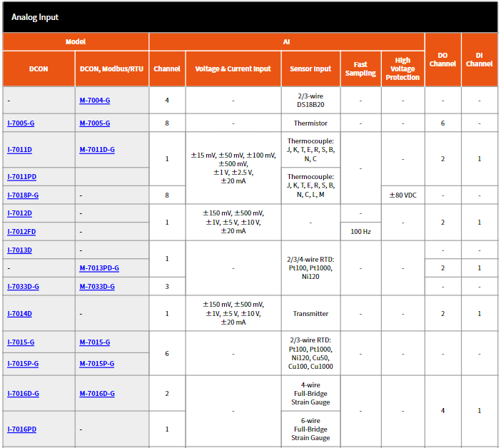The height and width of the screenshot is (448, 501).
Task: Open the I-7011PD model link
Action: tap(21, 177)
